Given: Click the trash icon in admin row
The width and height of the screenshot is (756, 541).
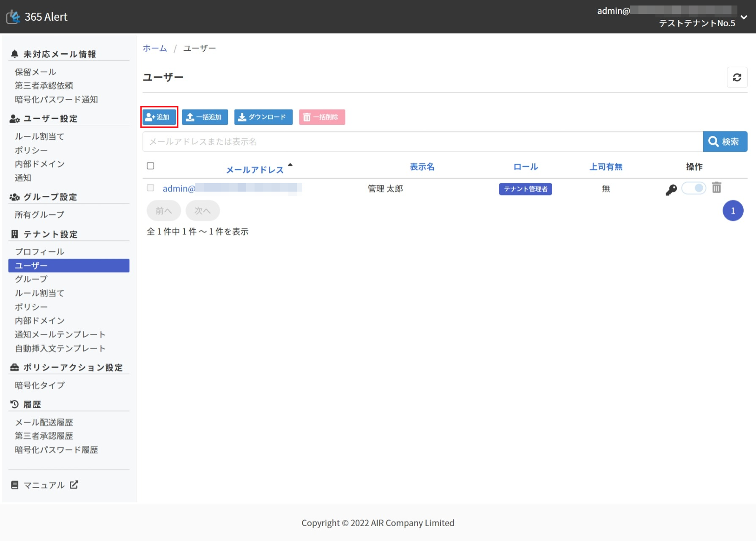Looking at the screenshot, I should (716, 188).
